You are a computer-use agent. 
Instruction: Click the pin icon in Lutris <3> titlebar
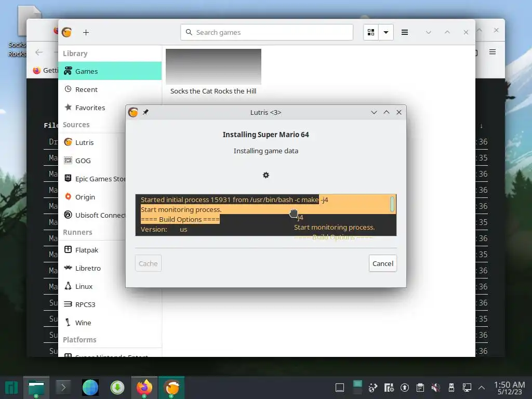[x=145, y=112]
